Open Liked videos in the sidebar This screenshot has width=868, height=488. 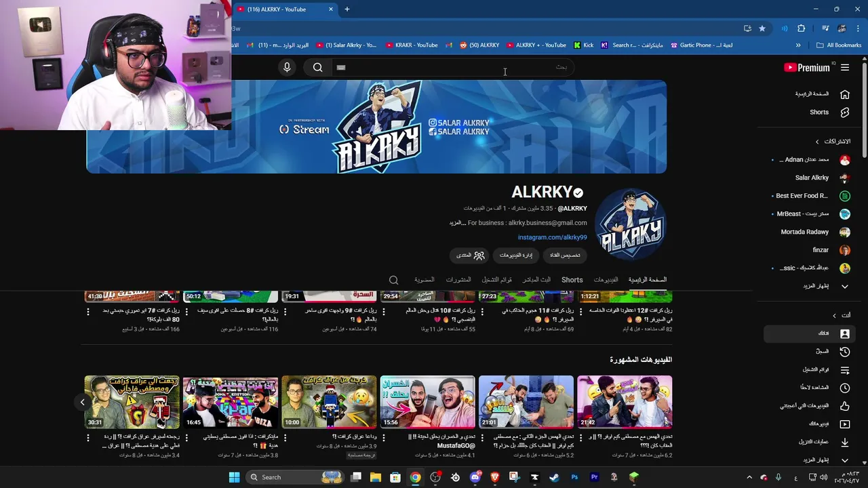[810, 406]
